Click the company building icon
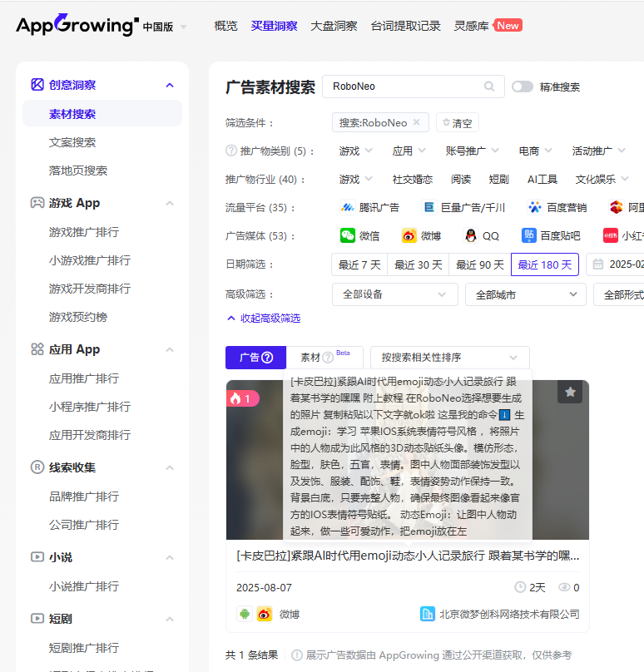 pyautogui.click(x=428, y=614)
